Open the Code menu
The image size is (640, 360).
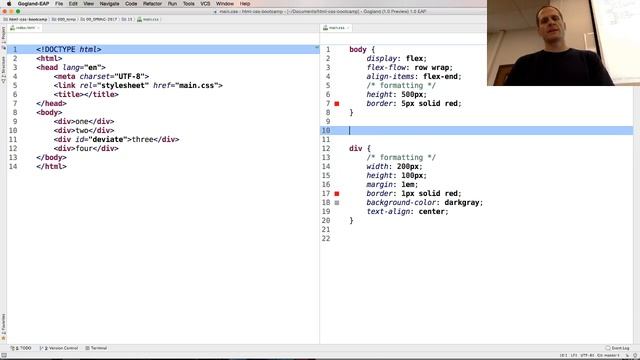tap(131, 4)
